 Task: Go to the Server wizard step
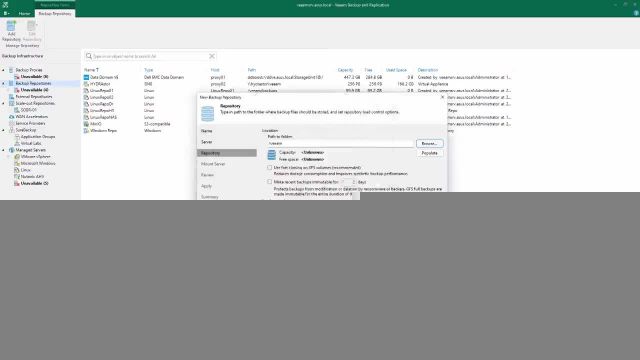pos(207,142)
